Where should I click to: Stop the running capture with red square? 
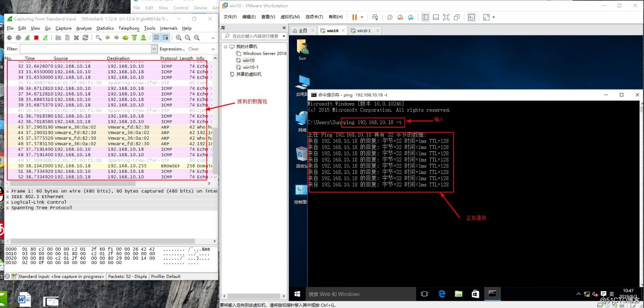click(36, 37)
